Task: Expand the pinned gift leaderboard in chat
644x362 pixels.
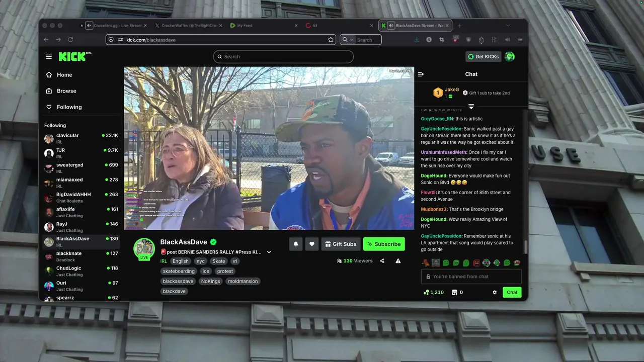Action: 471,106
